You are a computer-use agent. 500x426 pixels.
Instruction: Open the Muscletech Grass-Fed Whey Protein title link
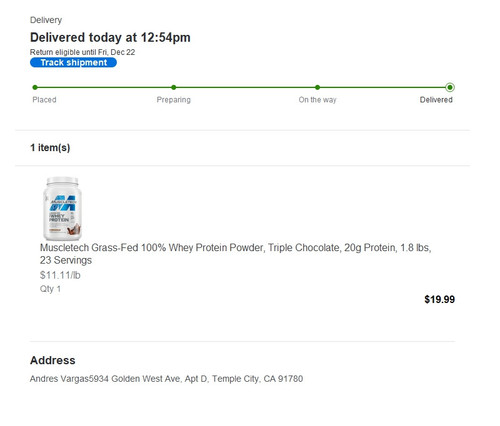point(235,254)
